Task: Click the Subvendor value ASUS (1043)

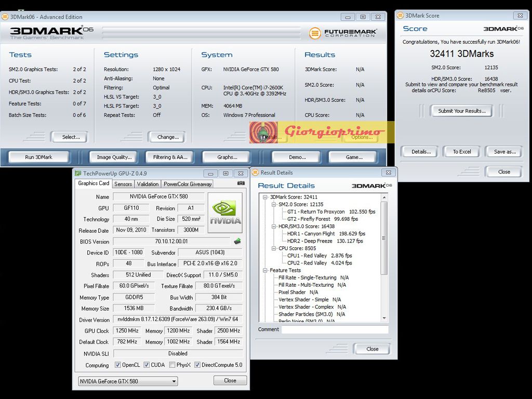Action: [210, 252]
